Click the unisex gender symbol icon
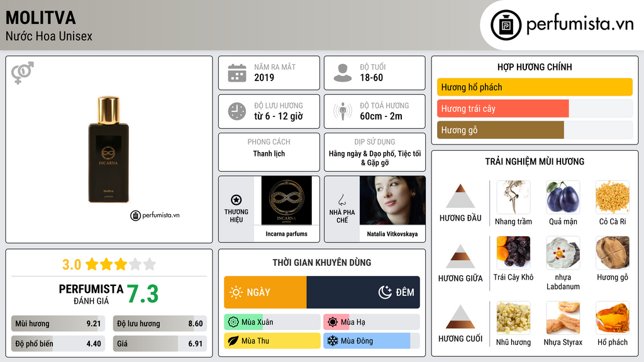 tap(23, 73)
